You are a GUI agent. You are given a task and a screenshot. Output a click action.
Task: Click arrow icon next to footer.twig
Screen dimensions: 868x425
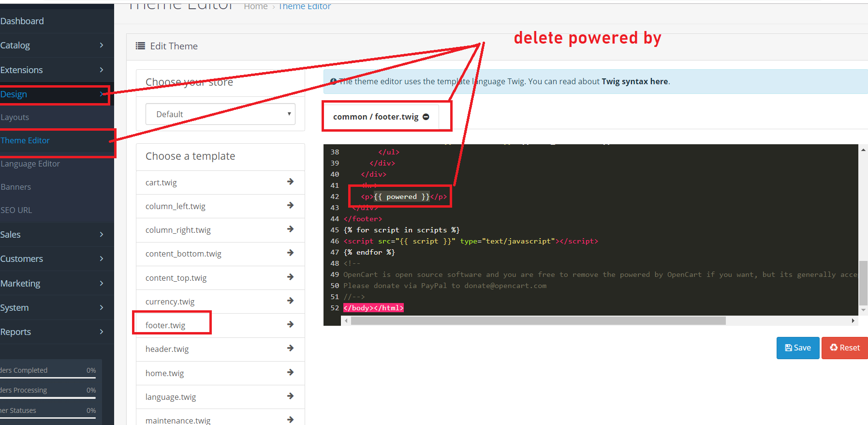pyautogui.click(x=290, y=324)
